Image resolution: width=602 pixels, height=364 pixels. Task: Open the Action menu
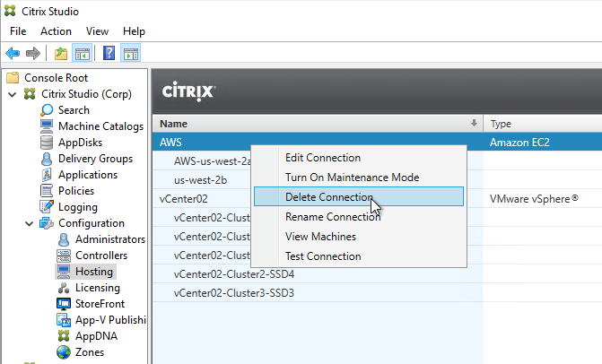(x=56, y=31)
